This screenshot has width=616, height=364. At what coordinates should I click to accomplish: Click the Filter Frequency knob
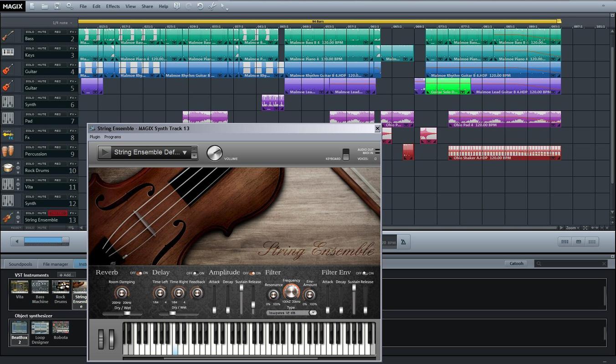point(291,292)
